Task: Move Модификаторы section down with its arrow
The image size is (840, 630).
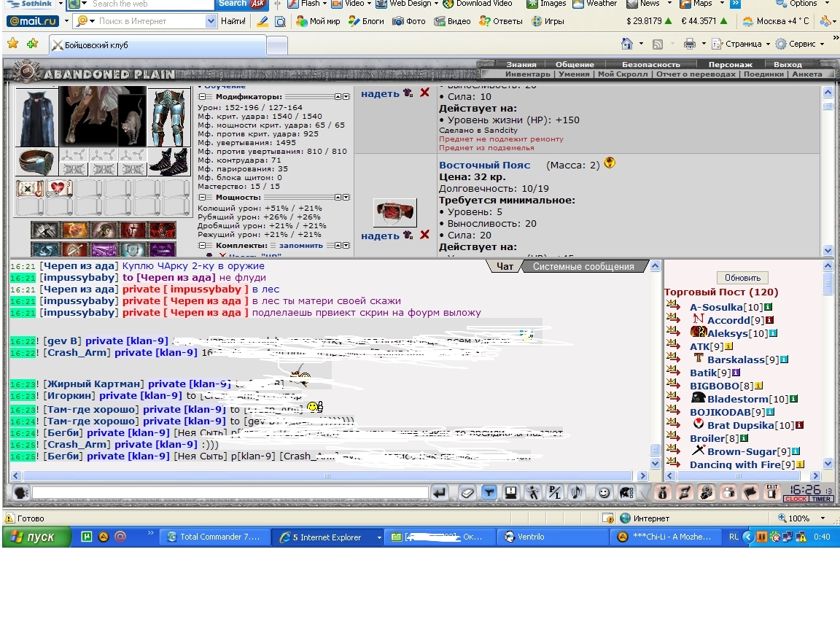Action: [346, 97]
